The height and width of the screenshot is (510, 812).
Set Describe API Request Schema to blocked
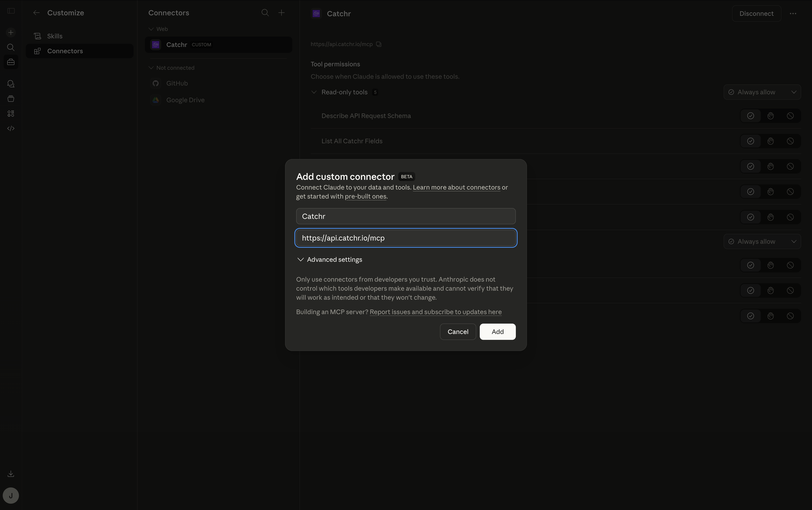point(790,116)
